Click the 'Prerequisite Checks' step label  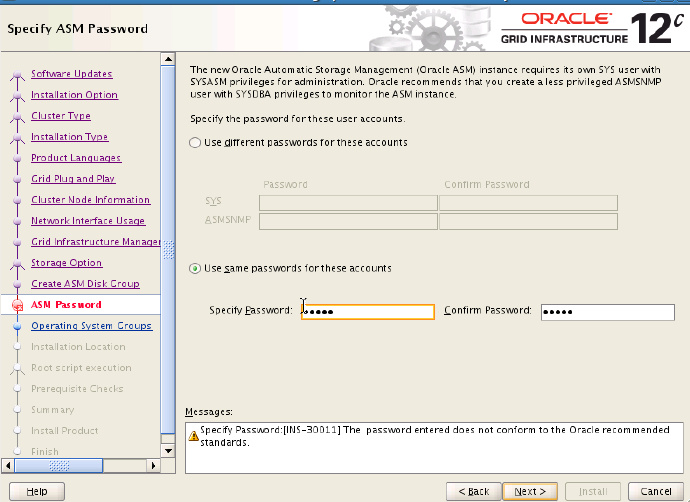tap(77, 388)
